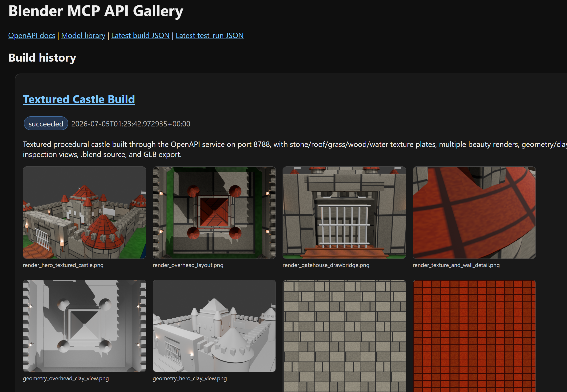Open the Textured Castle Build heading link
567x392 pixels.
point(79,99)
